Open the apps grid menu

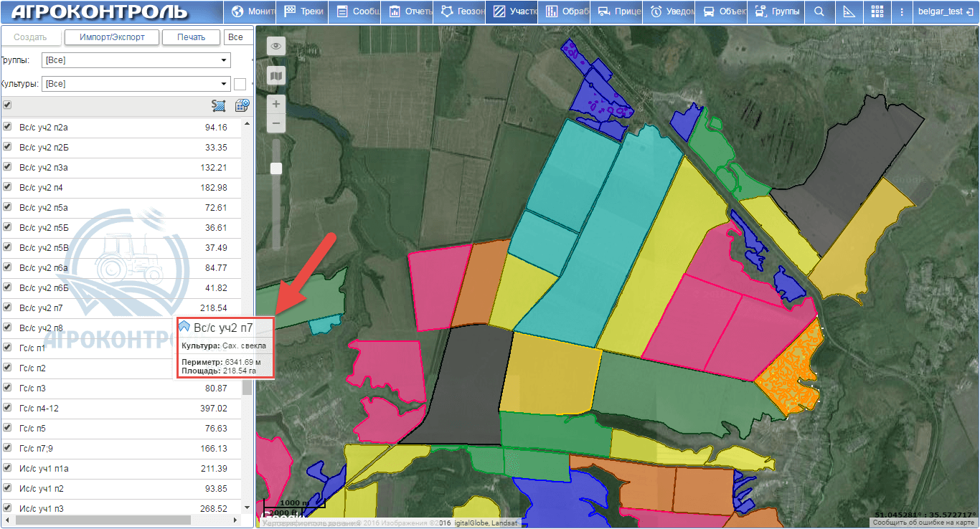tap(877, 11)
